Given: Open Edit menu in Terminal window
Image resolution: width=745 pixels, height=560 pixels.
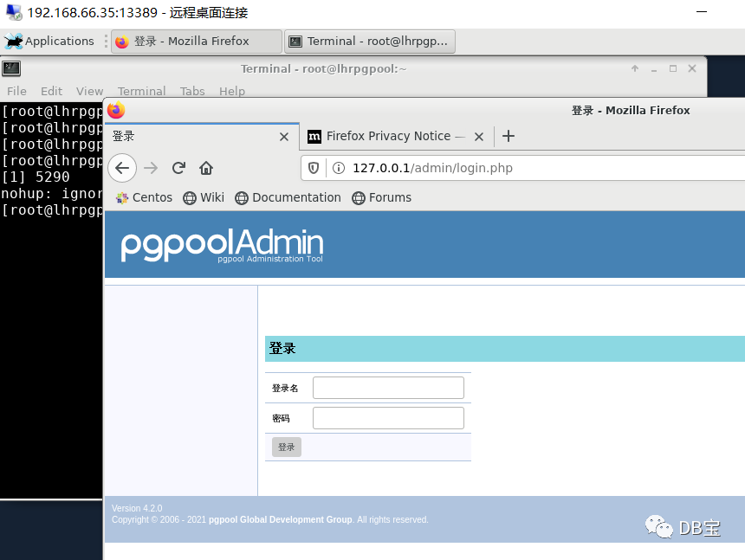Looking at the screenshot, I should 51,91.
